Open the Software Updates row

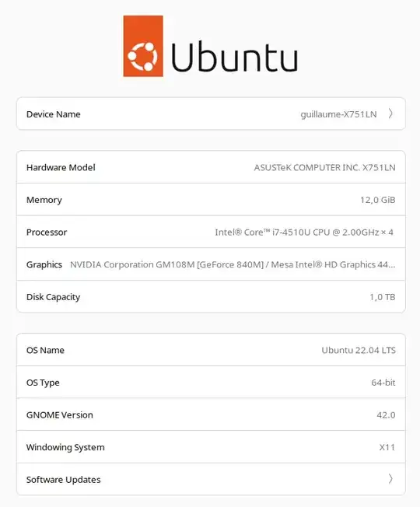pyautogui.click(x=211, y=479)
